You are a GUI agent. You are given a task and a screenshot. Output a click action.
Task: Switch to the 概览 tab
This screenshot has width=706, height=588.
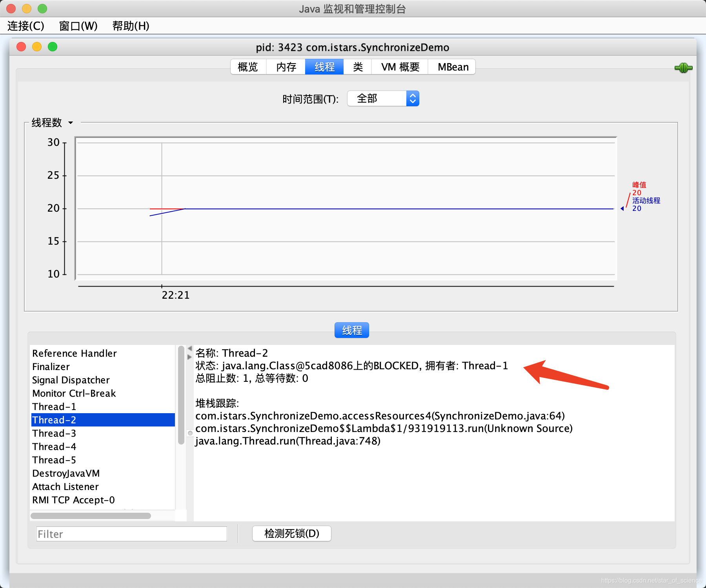[248, 67]
